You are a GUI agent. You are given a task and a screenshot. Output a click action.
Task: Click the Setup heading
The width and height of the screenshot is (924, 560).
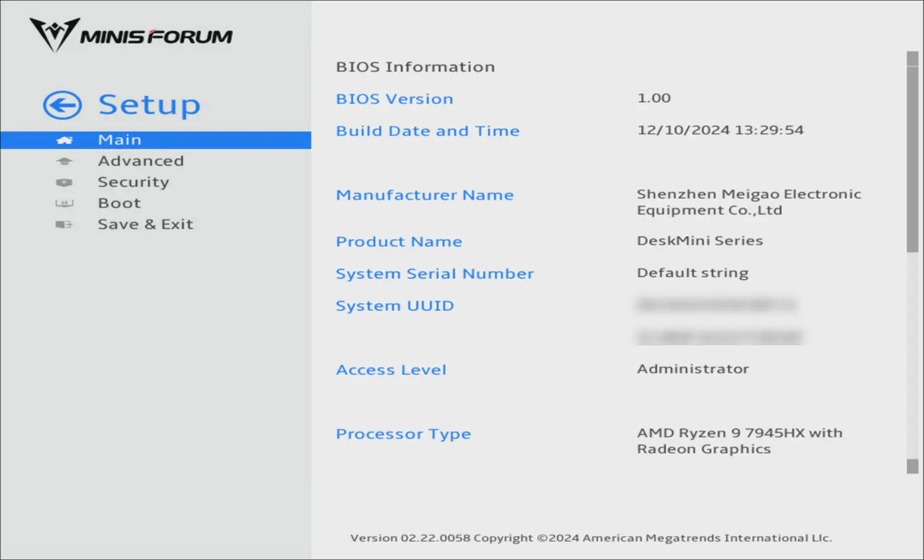coord(150,105)
